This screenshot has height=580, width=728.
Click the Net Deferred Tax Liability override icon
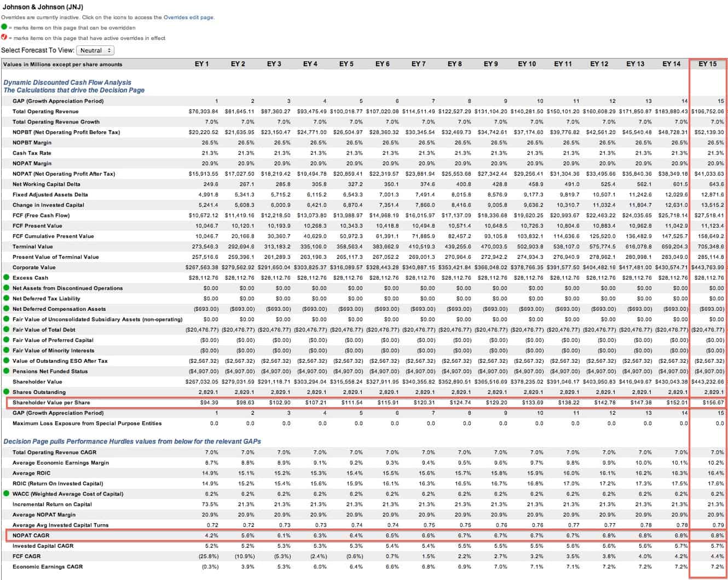click(x=5, y=299)
